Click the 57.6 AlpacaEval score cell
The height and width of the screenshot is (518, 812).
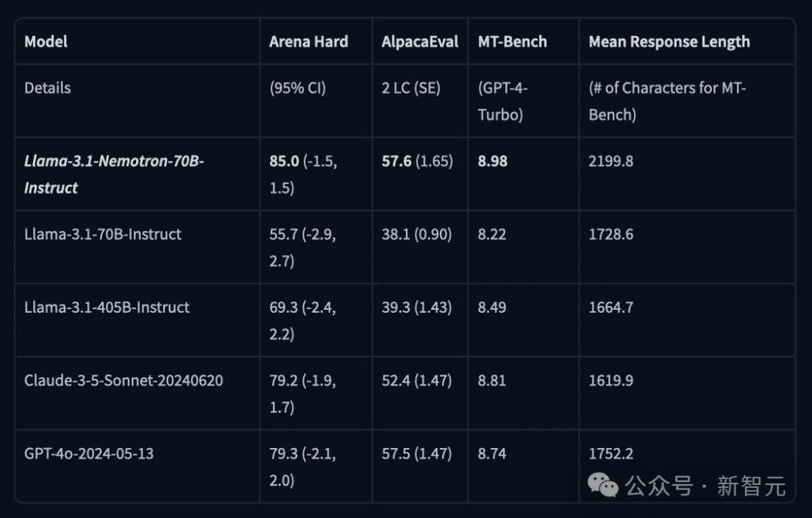coord(396,161)
